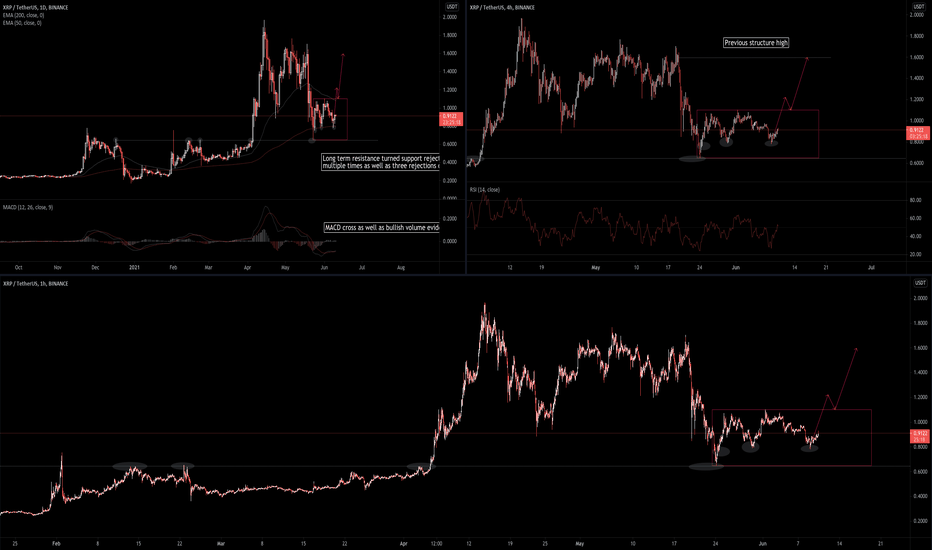Image resolution: width=932 pixels, height=550 pixels.
Task: Select the EMA (200, close, 0) indicator label
Action: (x=23, y=15)
